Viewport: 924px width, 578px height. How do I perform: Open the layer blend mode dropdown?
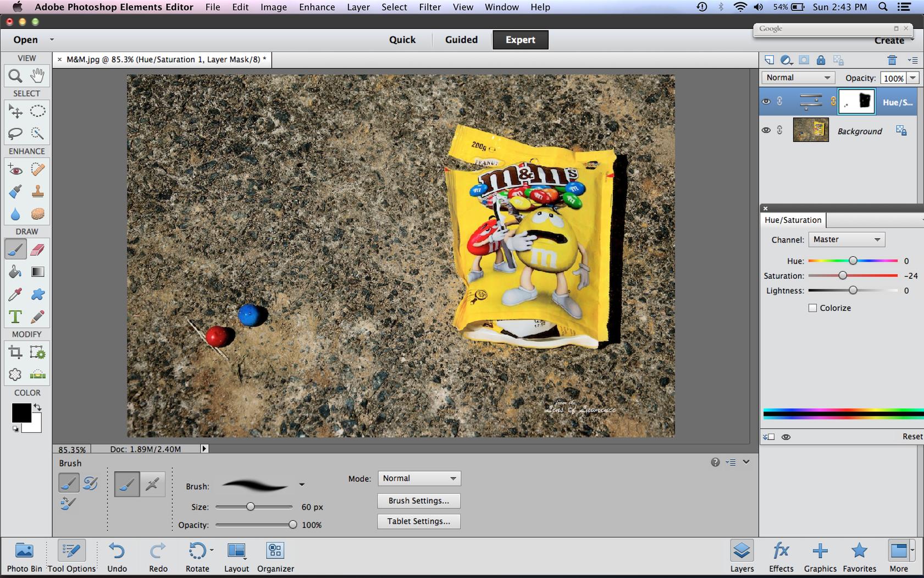point(798,78)
